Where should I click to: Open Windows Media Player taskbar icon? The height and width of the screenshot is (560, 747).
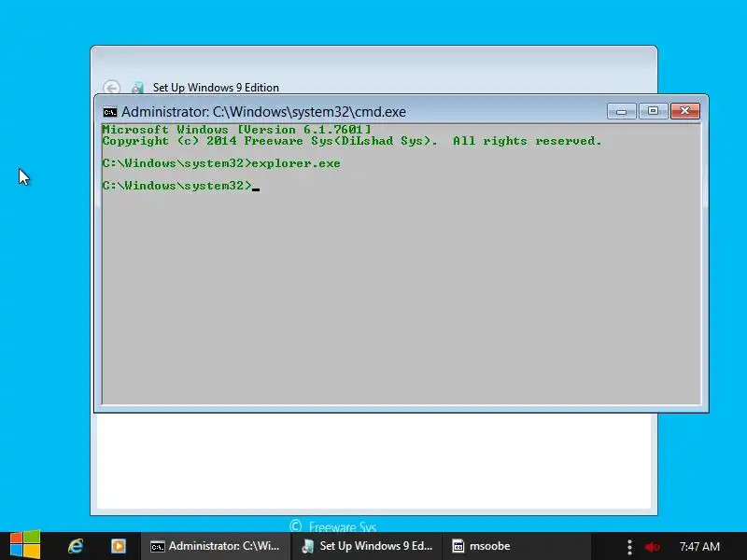point(119,546)
